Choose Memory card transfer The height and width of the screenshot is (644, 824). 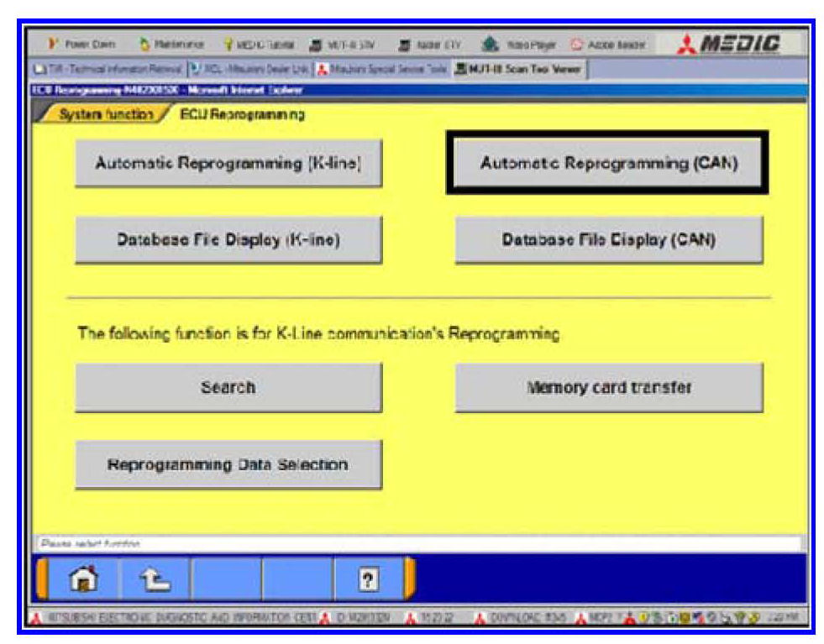[608, 387]
